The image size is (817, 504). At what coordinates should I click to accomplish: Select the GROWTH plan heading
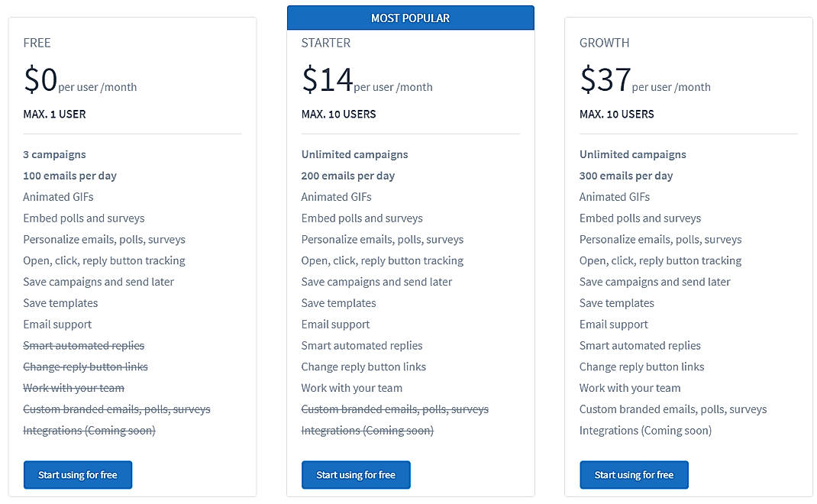pyautogui.click(x=605, y=43)
